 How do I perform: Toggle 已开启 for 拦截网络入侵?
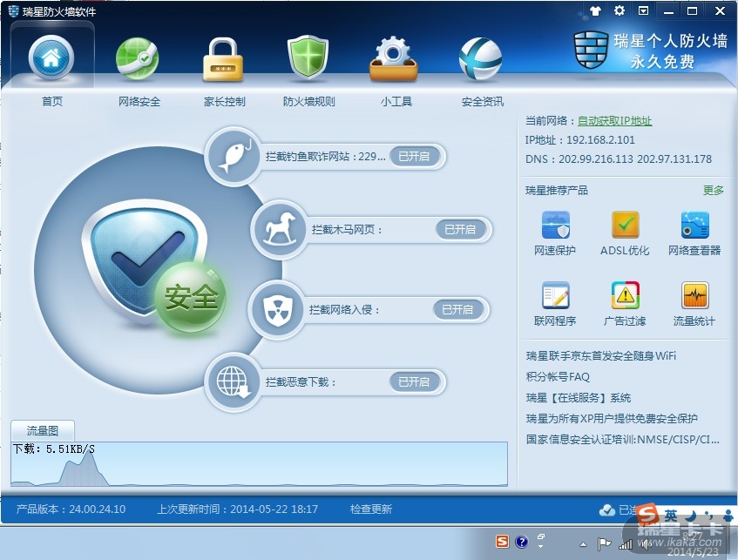[457, 309]
